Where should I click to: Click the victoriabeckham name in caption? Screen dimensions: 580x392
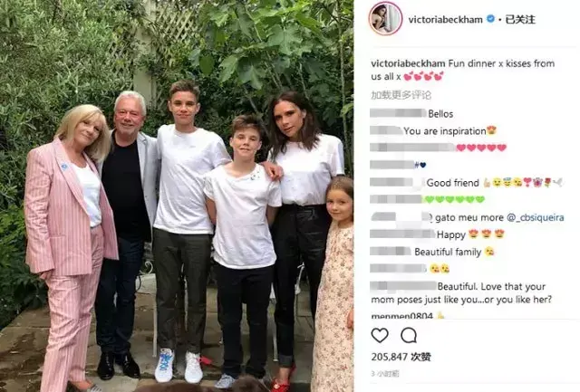[x=408, y=63]
